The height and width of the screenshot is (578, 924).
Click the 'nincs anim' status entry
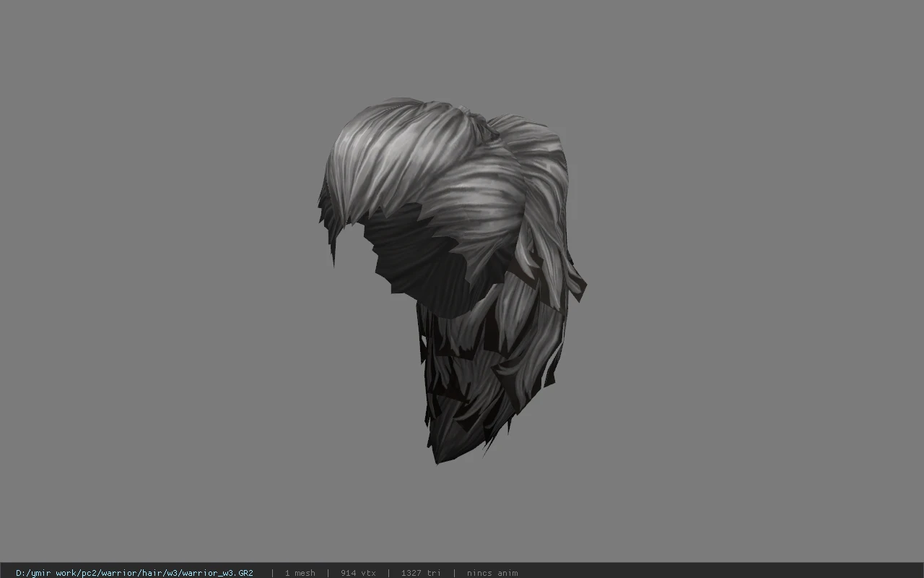pyautogui.click(x=492, y=572)
